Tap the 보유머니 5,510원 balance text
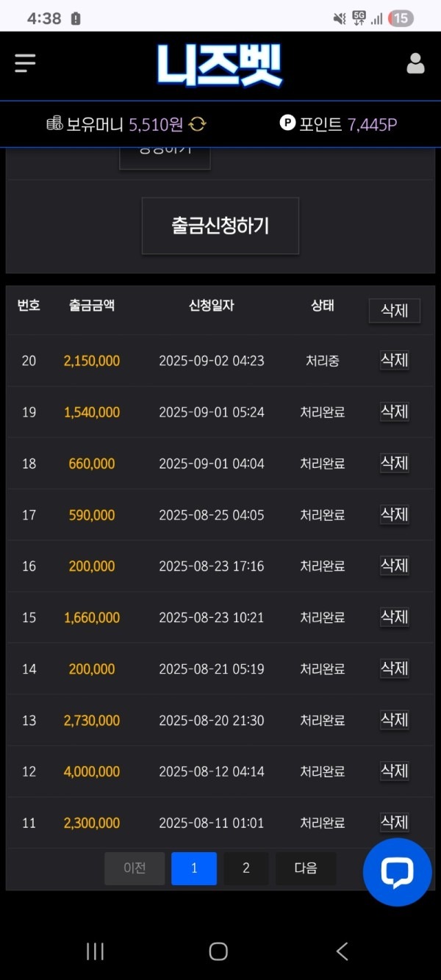The width and height of the screenshot is (441, 980). coord(124,124)
